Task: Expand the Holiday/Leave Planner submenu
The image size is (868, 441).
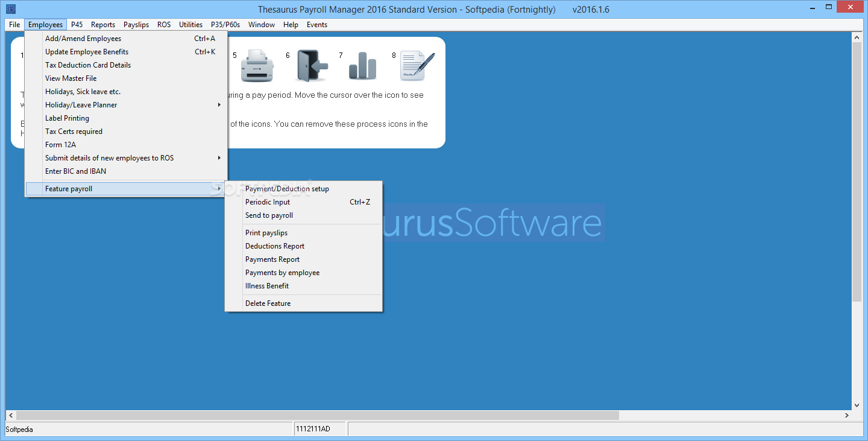Action: tap(126, 105)
